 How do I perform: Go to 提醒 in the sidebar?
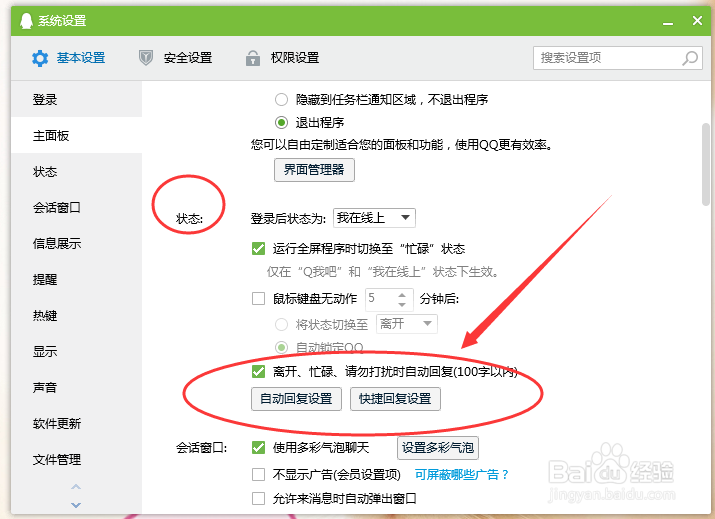pyautogui.click(x=76, y=280)
